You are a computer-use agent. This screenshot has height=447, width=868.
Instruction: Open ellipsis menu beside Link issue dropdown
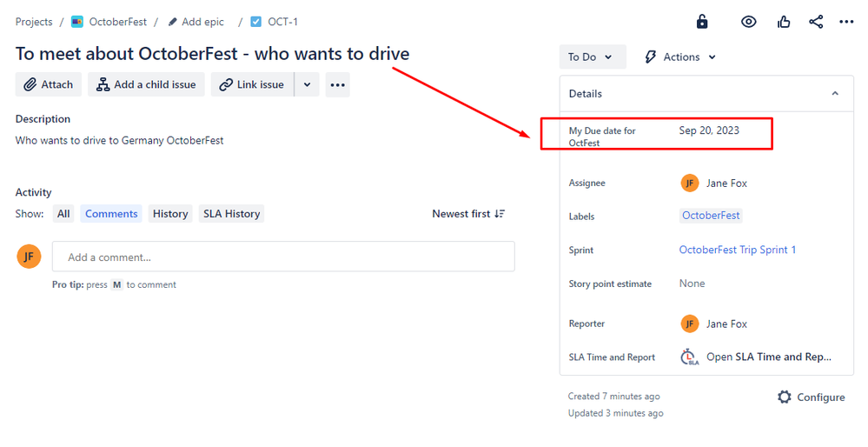tap(338, 84)
